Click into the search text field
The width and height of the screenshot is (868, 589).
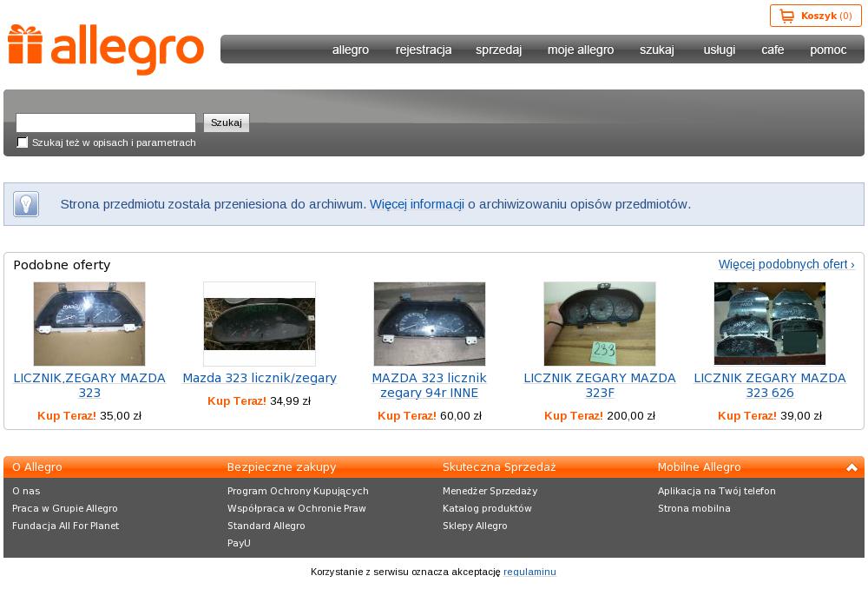point(106,122)
